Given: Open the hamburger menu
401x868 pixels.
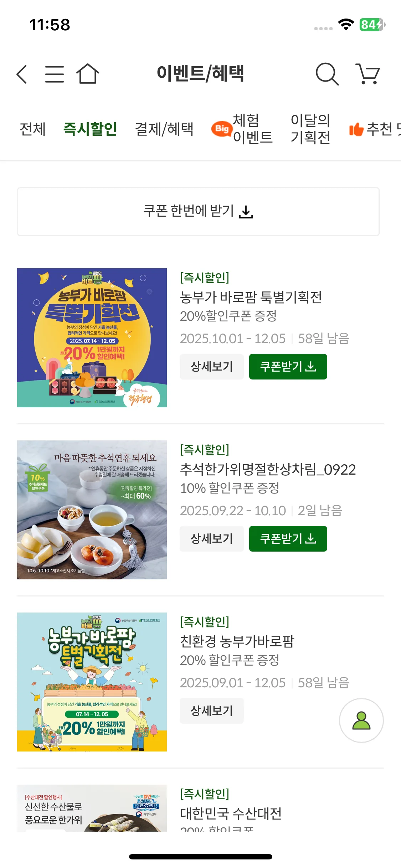Looking at the screenshot, I should click(x=55, y=74).
